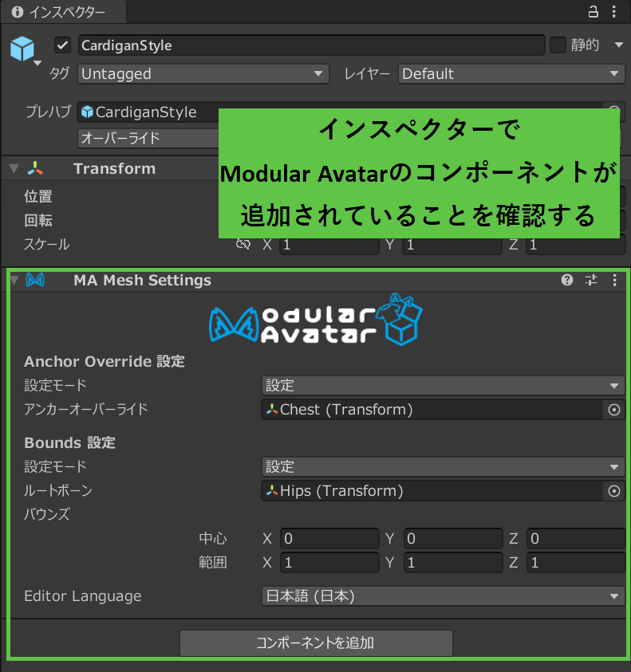Open object picker for Chest anchor override

(613, 410)
